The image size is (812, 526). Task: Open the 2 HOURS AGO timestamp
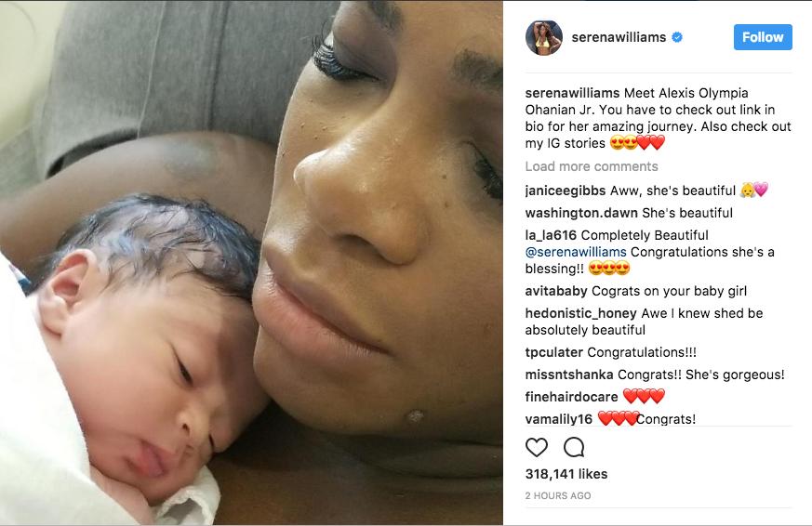click(558, 495)
